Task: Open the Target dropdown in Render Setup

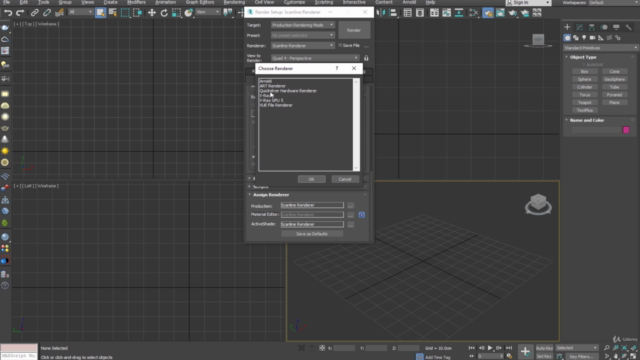Action: click(x=303, y=25)
